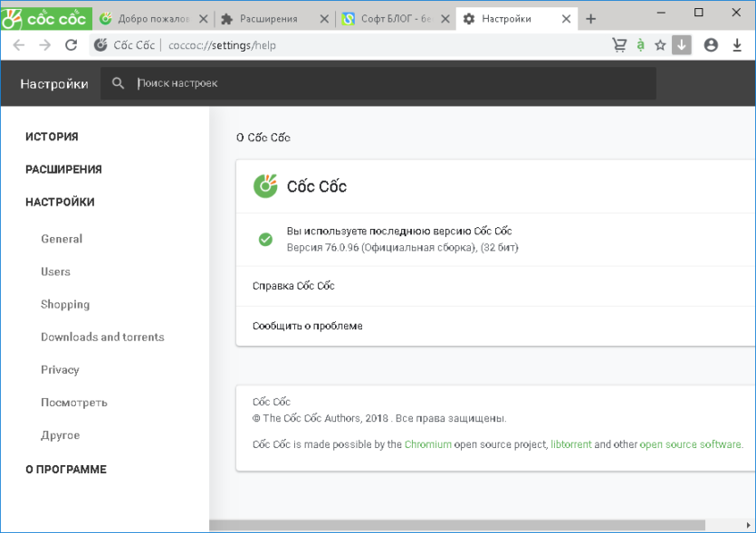Focus the 'Поиск настроек' search field
756x533 pixels.
[x=378, y=83]
